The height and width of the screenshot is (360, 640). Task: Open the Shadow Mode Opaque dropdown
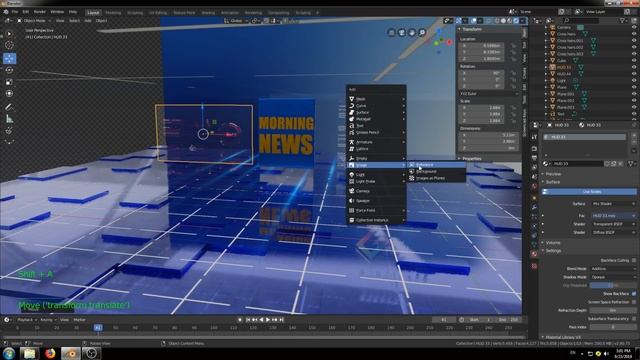[x=613, y=277]
